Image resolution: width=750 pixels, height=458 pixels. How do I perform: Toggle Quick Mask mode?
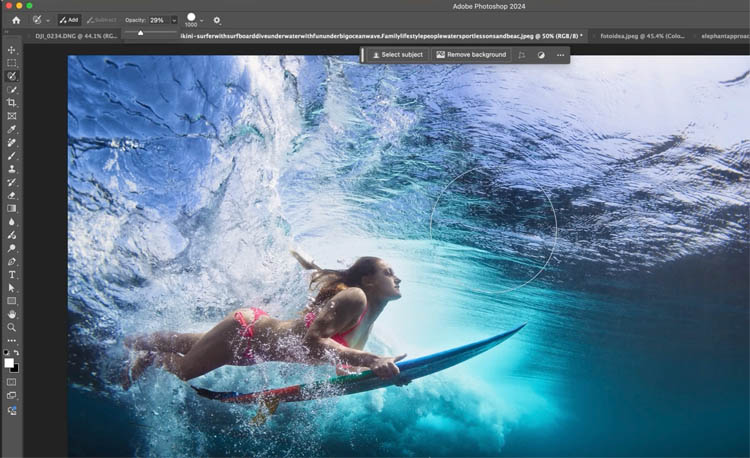click(x=11, y=382)
